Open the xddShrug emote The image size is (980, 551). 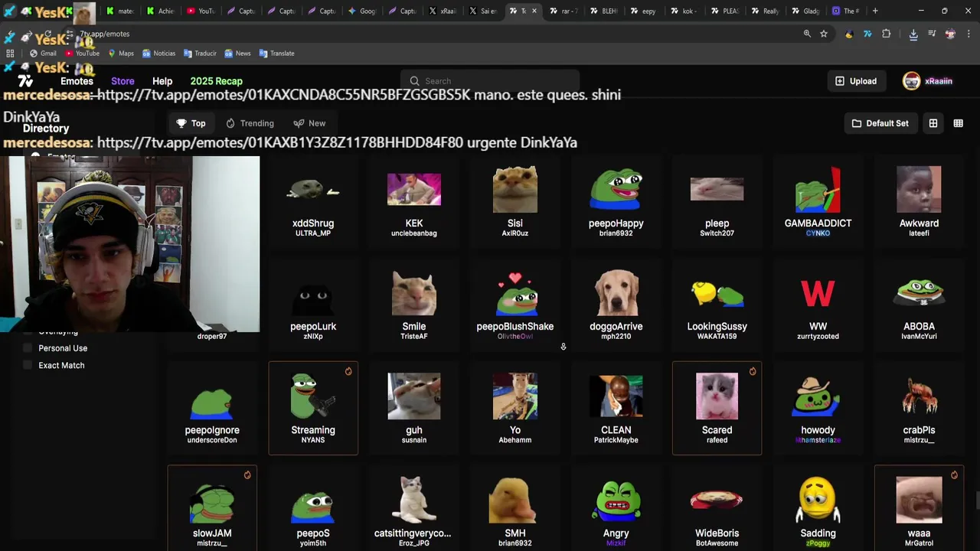pyautogui.click(x=313, y=201)
